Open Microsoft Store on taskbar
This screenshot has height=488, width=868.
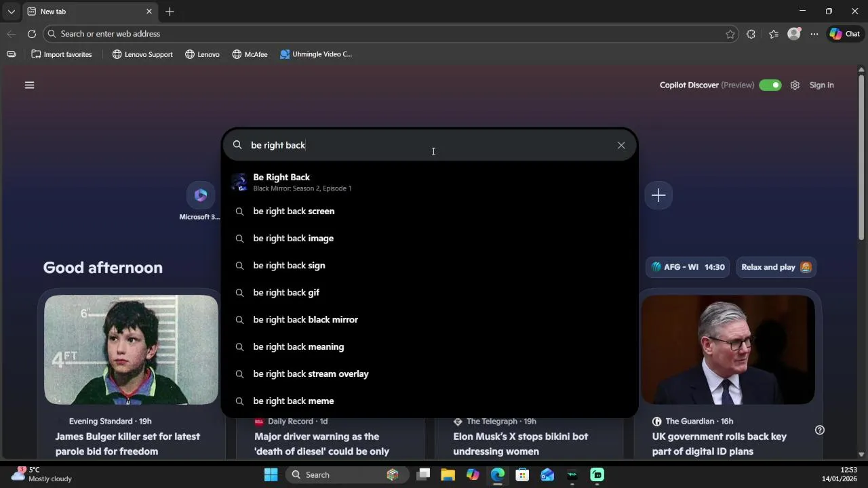point(522,474)
